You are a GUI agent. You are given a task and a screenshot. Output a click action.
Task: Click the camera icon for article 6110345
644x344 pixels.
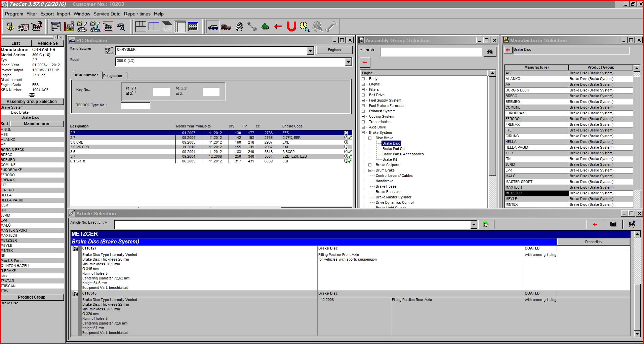[75, 294]
